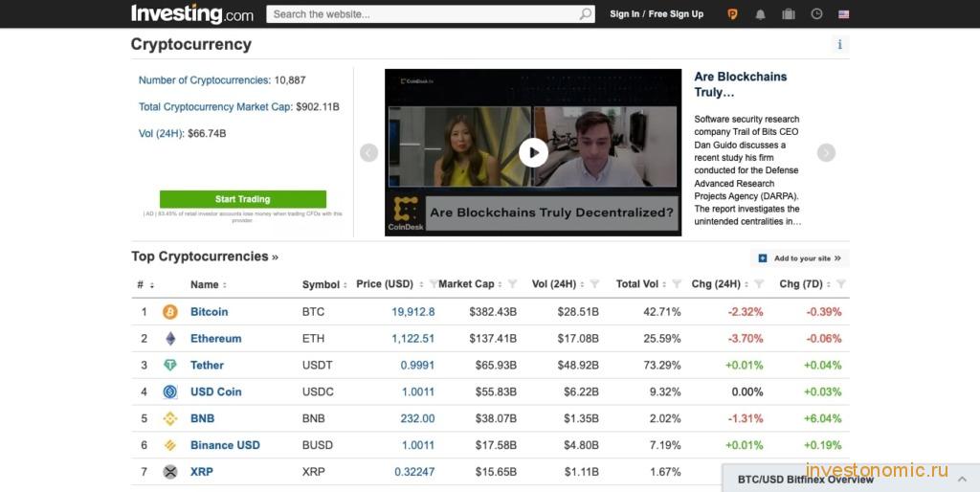Click the Binance USD coin icon

pyautogui.click(x=170, y=445)
